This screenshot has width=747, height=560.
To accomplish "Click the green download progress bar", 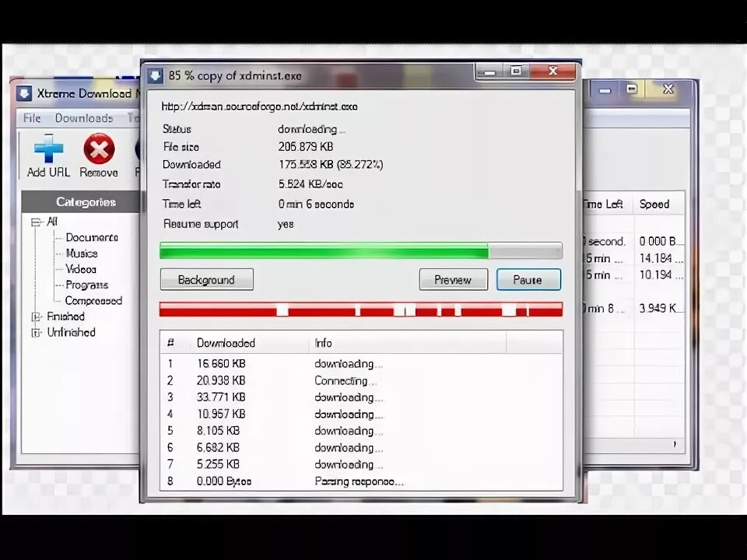I will [360, 251].
